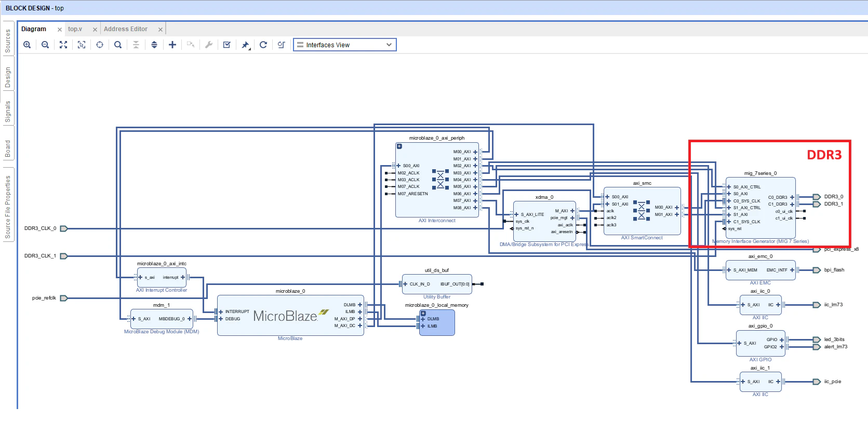
Task: Collapse all blocks using toolbar icon
Action: tap(136, 45)
